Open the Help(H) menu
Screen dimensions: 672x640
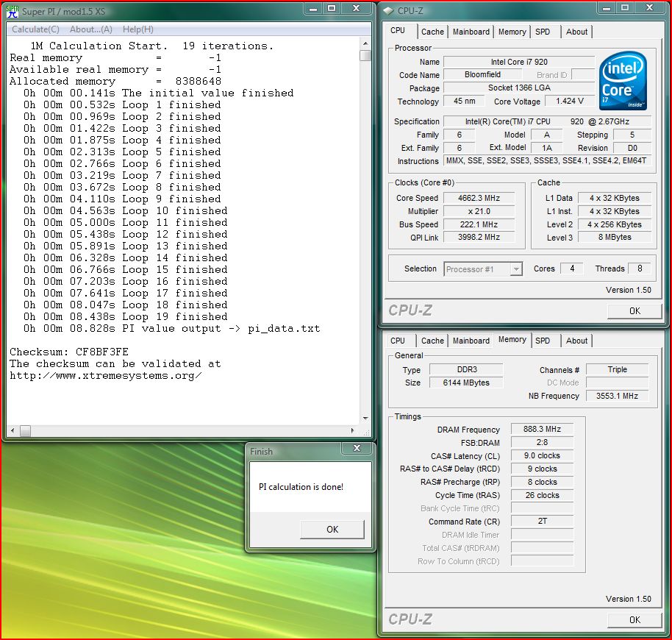click(x=138, y=29)
